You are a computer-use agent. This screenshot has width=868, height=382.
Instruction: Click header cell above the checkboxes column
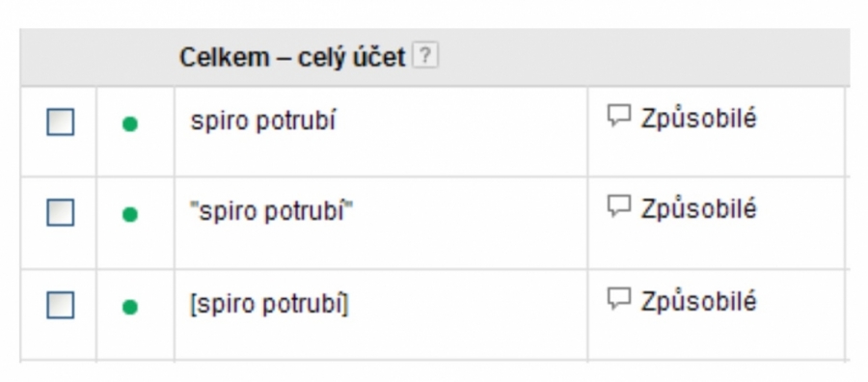click(58, 57)
